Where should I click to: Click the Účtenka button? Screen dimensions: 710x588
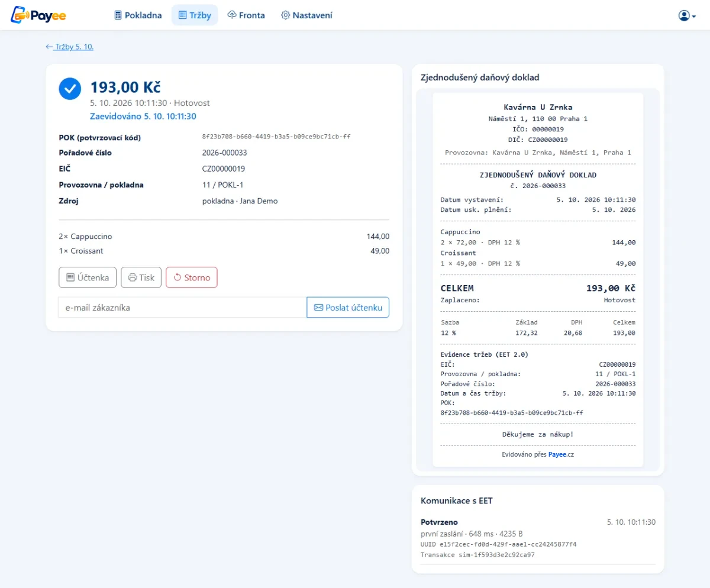pyautogui.click(x=88, y=277)
